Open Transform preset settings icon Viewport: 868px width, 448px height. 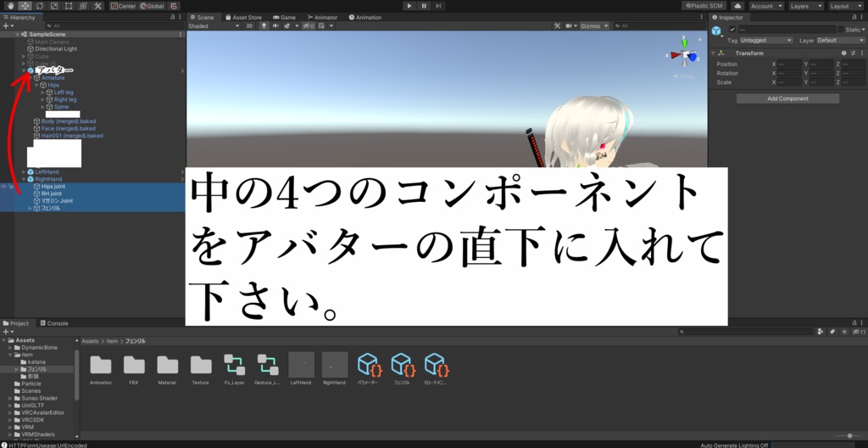(x=853, y=53)
